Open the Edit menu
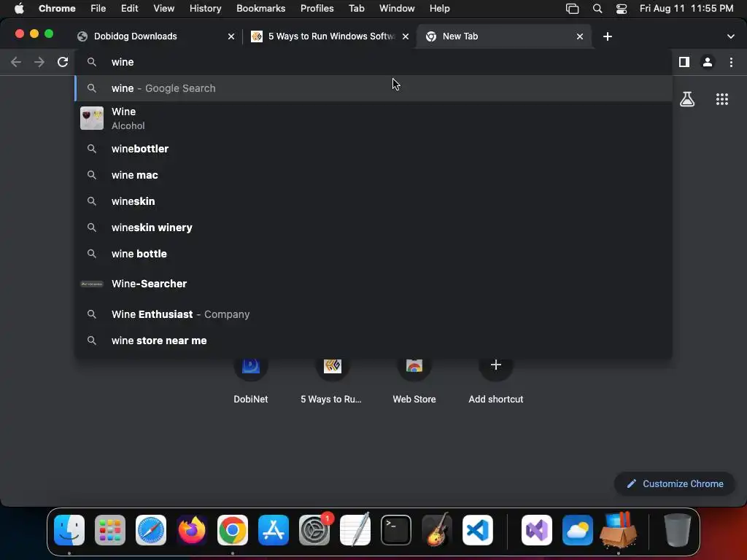Image resolution: width=747 pixels, height=560 pixels. pyautogui.click(x=129, y=8)
